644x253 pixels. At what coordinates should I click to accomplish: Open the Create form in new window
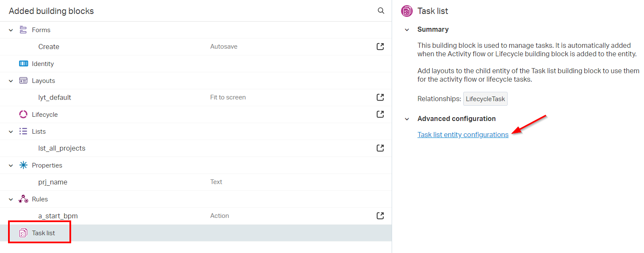click(380, 47)
